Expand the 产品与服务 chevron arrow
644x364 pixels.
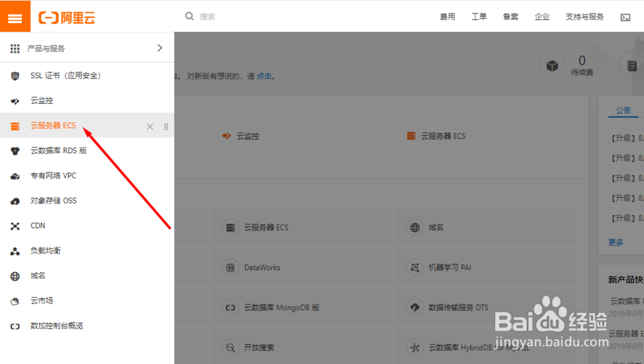[160, 48]
